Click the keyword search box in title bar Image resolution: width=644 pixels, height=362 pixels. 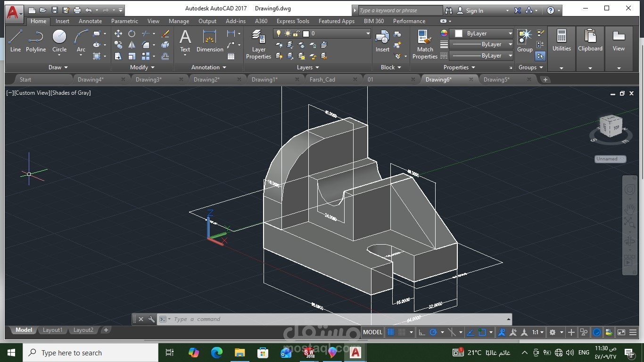click(x=400, y=10)
